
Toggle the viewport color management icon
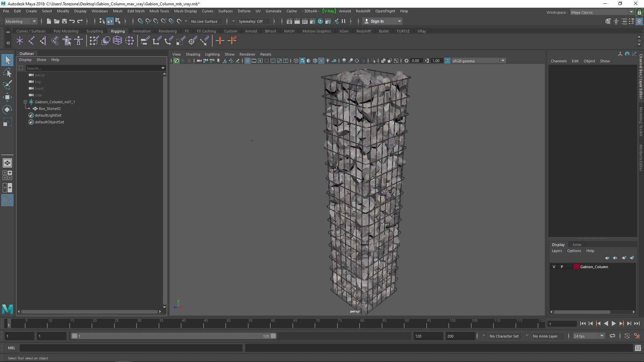[x=447, y=61]
